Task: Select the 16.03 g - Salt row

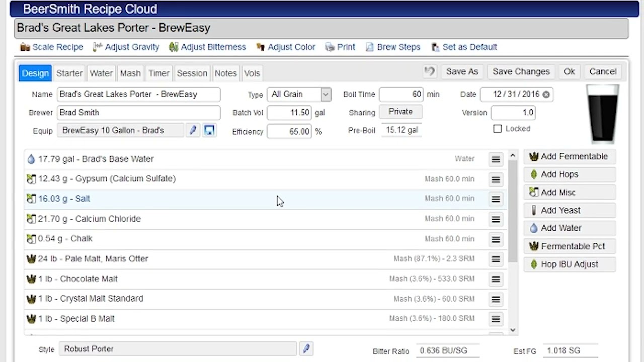Action: [x=265, y=199]
